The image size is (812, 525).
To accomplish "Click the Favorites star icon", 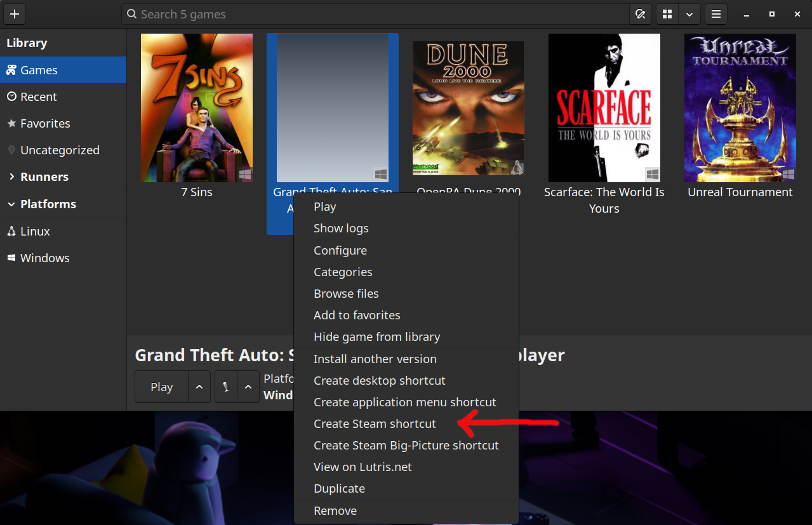I will [11, 123].
